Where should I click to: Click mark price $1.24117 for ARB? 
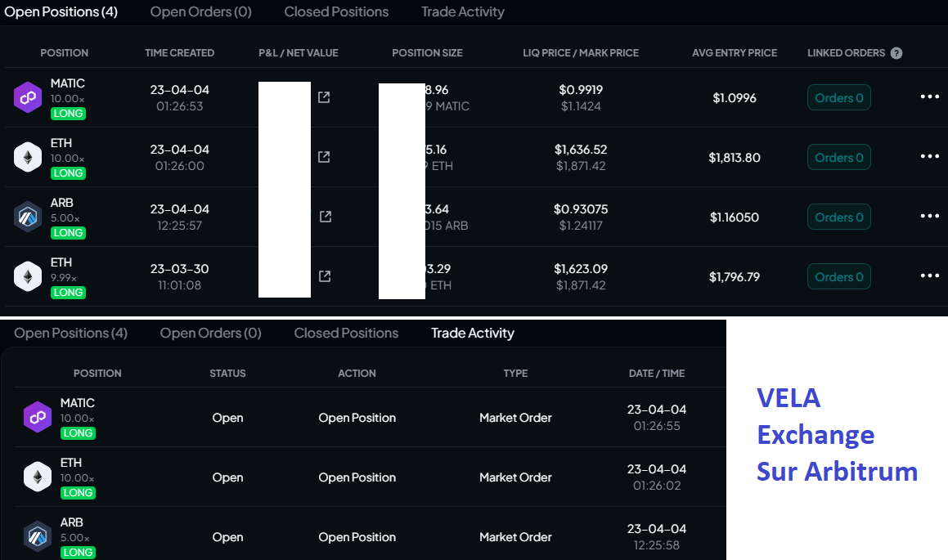coord(581,226)
